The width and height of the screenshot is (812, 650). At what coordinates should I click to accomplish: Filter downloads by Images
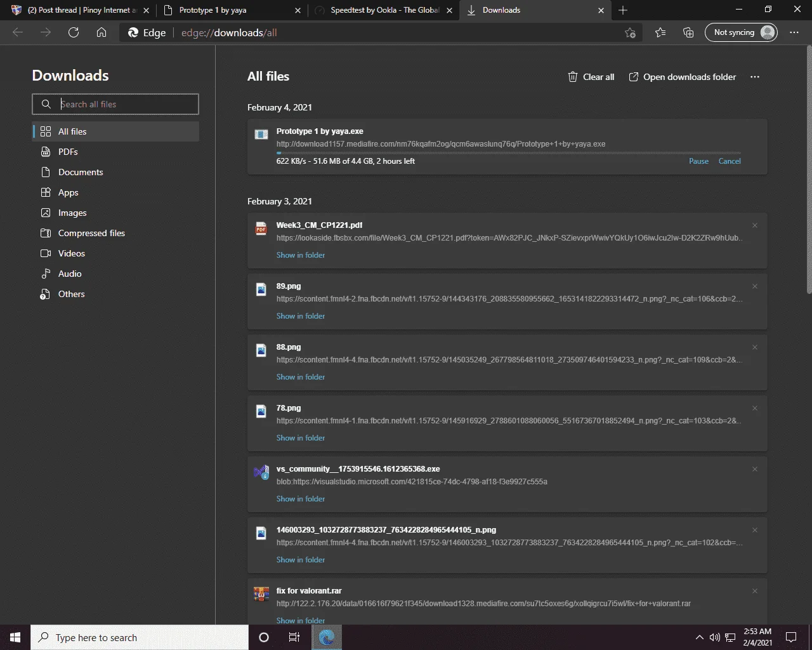click(115, 213)
